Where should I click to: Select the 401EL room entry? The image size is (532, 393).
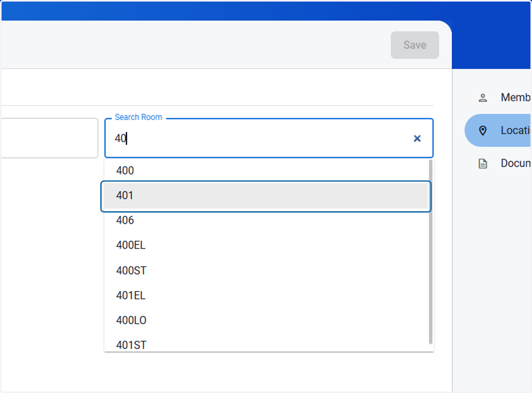click(x=266, y=295)
